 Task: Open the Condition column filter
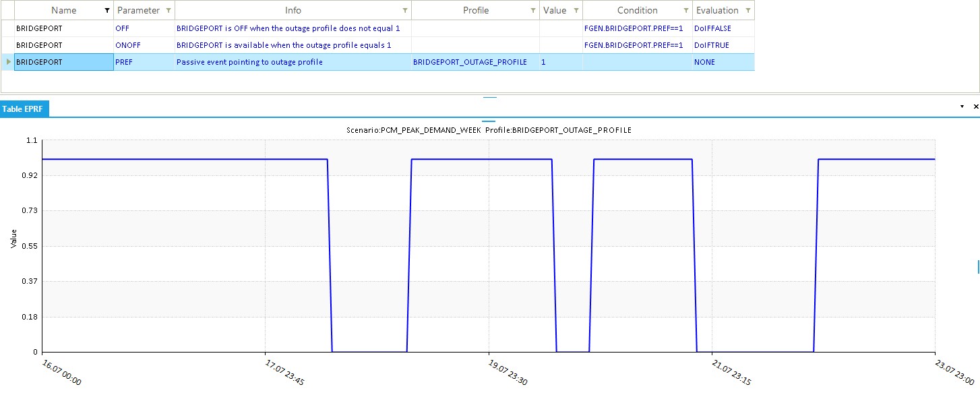click(685, 11)
